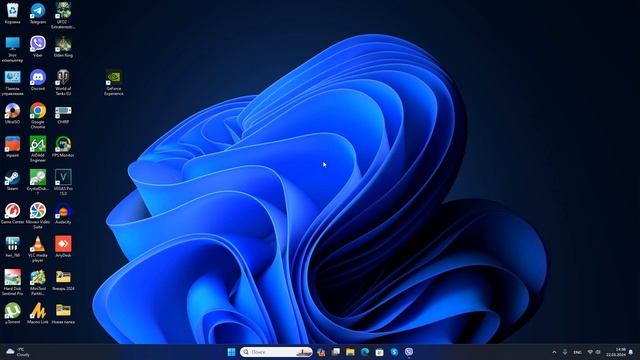The image size is (640, 360).
Task: Select the This PC desktop icon
Action: 12,49
